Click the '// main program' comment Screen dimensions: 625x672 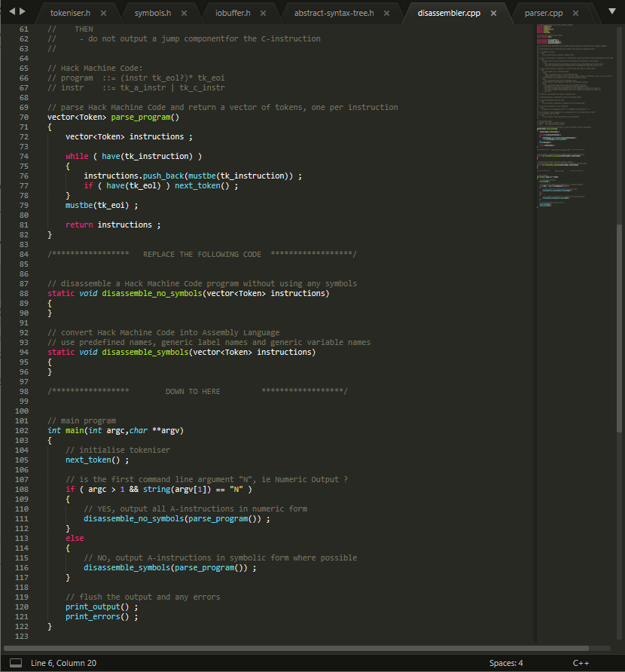coord(82,421)
